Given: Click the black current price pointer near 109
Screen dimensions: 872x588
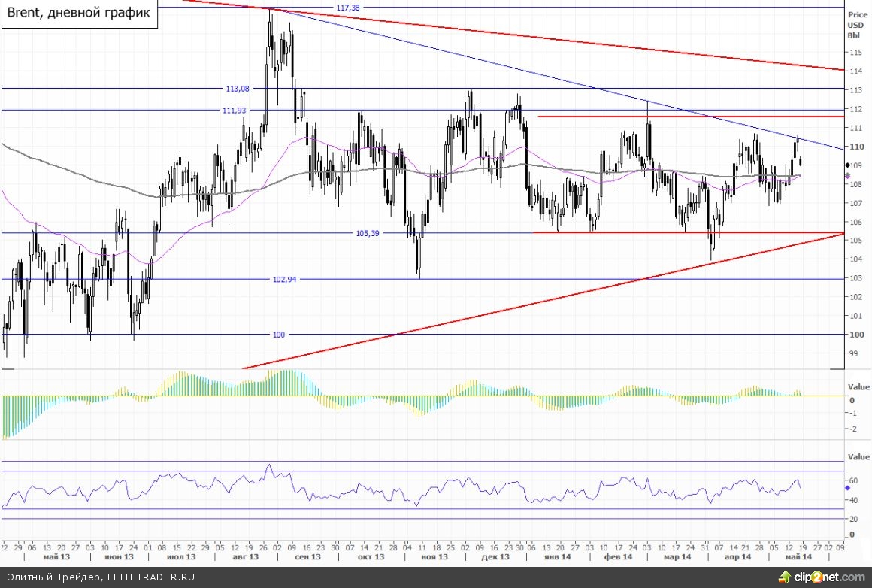Looking at the screenshot, I should (x=847, y=165).
